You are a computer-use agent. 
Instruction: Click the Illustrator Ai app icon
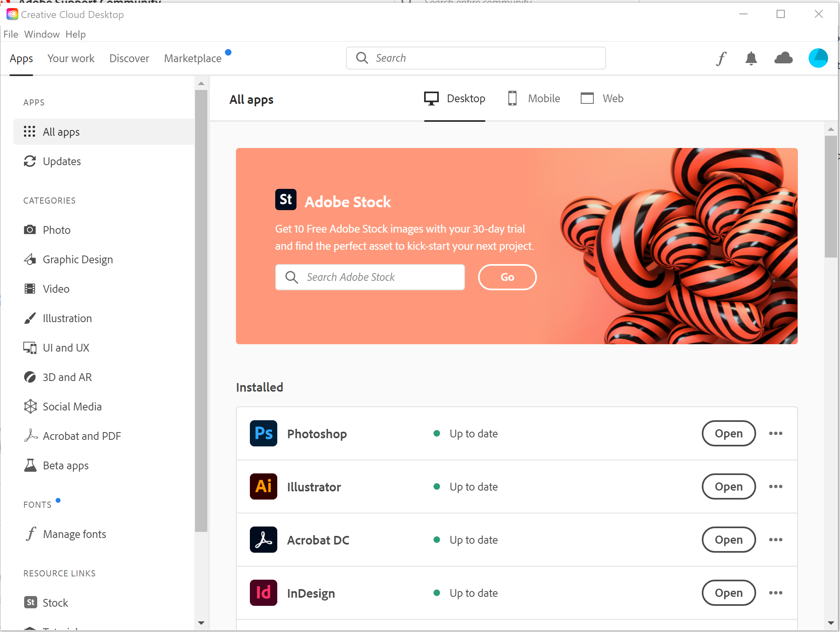(x=263, y=486)
